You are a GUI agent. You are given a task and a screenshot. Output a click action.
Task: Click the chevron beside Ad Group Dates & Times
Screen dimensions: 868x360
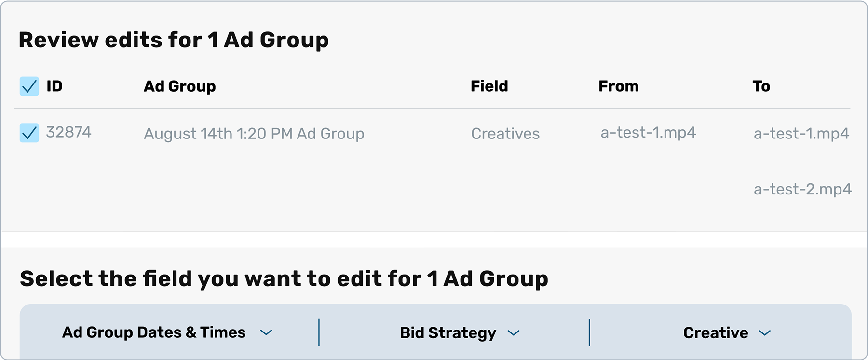pos(266,332)
